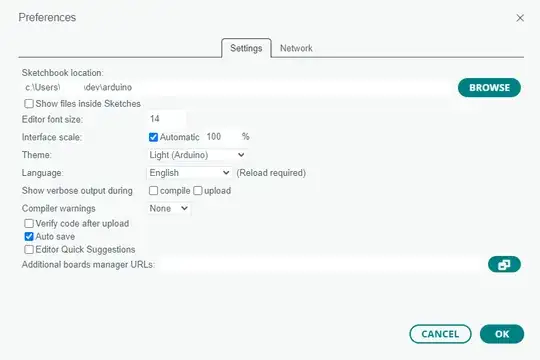Click the BROWSE button for sketchbook location
The width and height of the screenshot is (540, 360).
point(489,88)
